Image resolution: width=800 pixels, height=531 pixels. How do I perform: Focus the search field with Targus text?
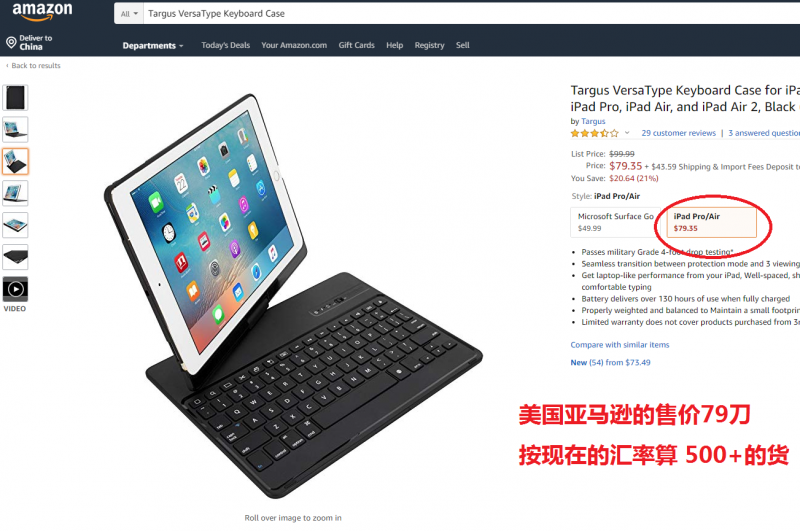click(471, 14)
